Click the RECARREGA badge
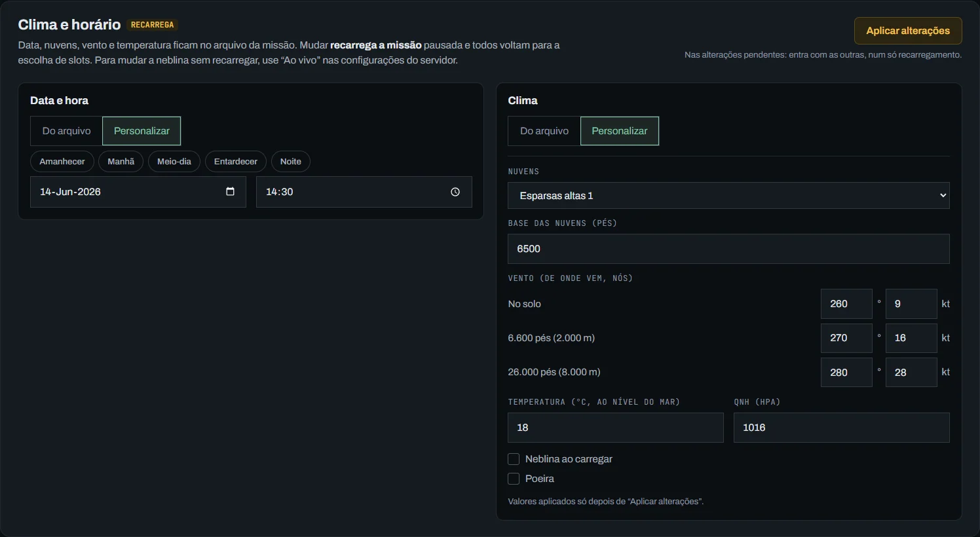This screenshot has width=980, height=537. 153,25
